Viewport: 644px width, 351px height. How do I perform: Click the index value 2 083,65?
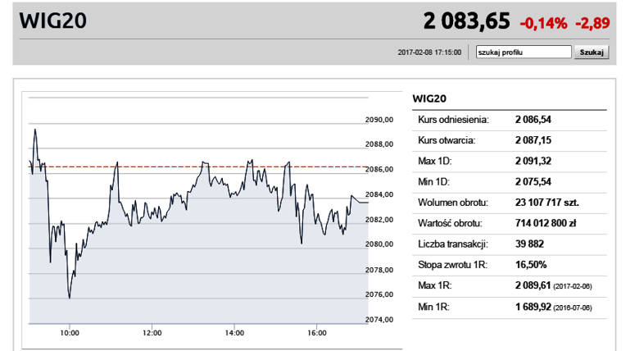click(466, 21)
